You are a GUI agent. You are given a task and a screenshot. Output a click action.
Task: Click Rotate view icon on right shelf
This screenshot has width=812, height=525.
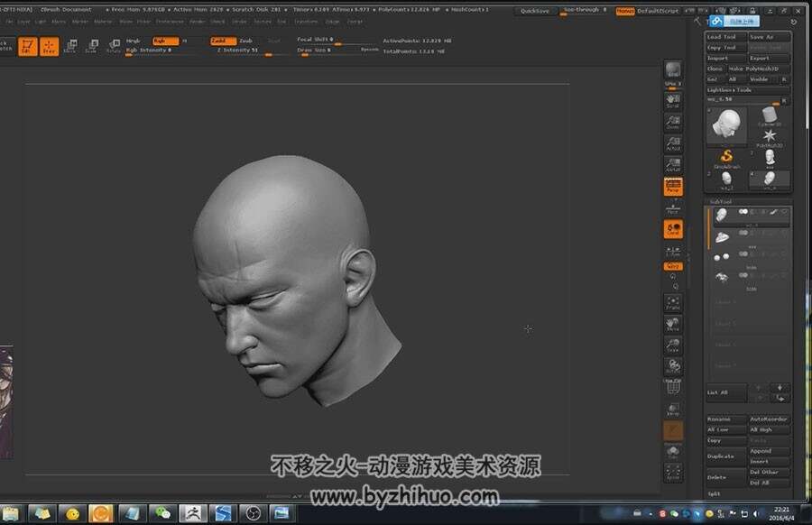tap(673, 366)
